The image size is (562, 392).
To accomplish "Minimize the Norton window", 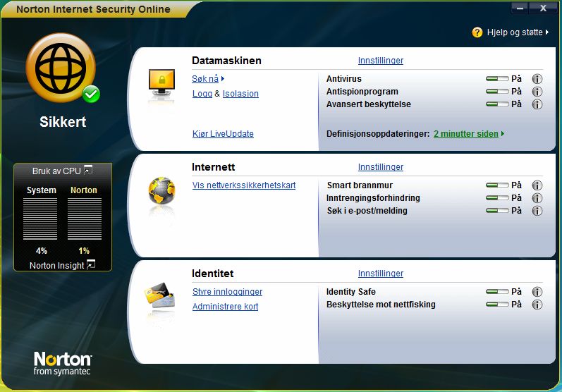I will point(520,8).
